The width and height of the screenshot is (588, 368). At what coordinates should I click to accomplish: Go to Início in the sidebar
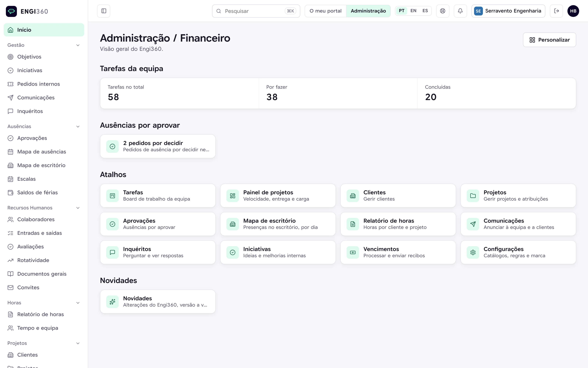tap(44, 30)
